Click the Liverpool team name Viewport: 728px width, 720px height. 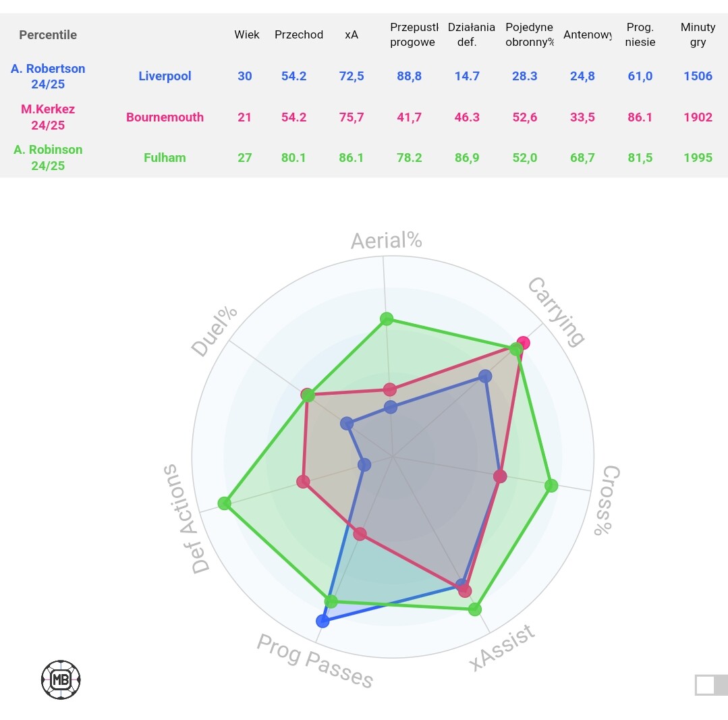click(165, 76)
